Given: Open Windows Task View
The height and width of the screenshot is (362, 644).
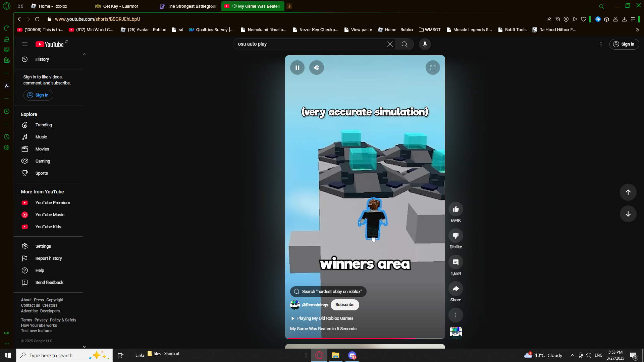Looking at the screenshot, I should [x=121, y=355].
